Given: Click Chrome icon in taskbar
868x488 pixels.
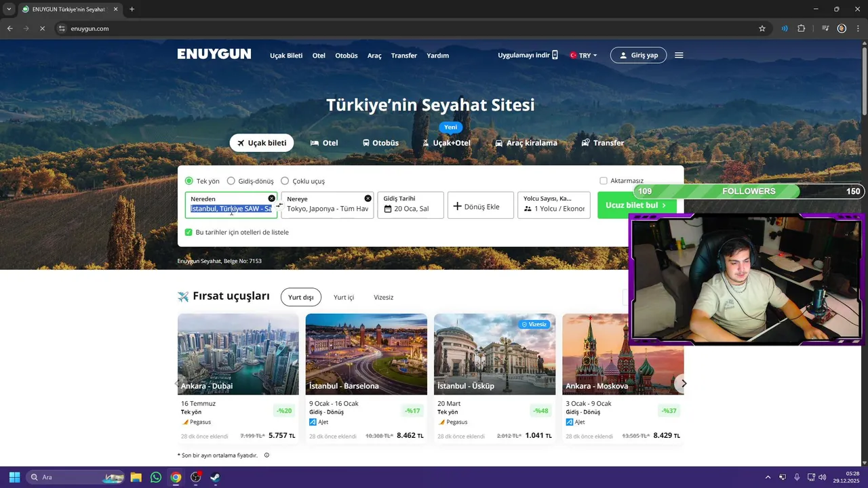Looking at the screenshot, I should pyautogui.click(x=176, y=477).
